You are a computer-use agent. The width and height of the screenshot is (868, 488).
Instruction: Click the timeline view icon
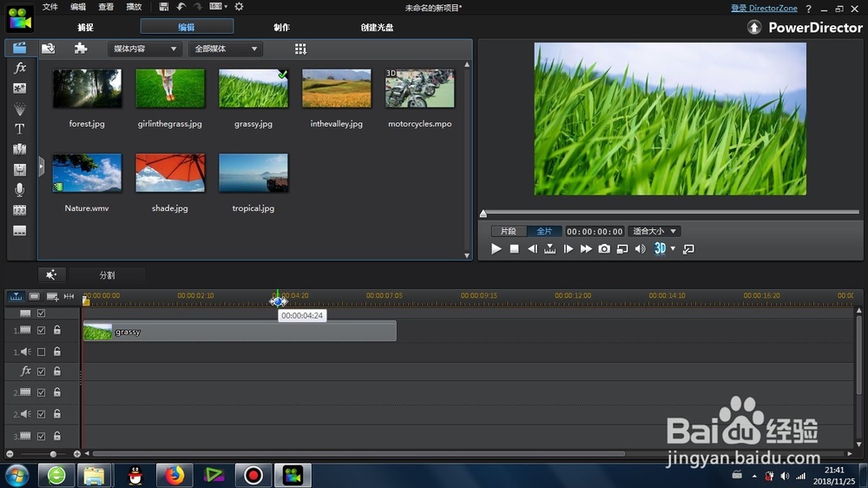coord(16,296)
